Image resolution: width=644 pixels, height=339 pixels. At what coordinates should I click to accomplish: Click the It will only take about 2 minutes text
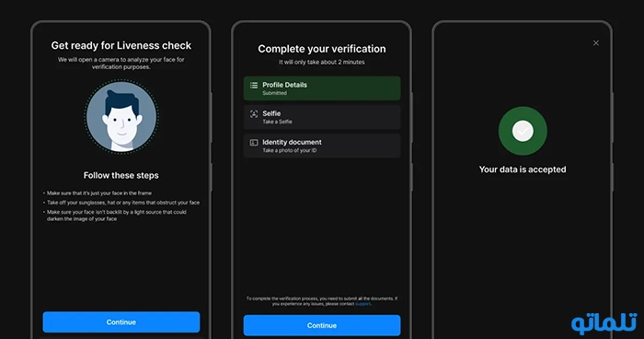click(x=322, y=62)
